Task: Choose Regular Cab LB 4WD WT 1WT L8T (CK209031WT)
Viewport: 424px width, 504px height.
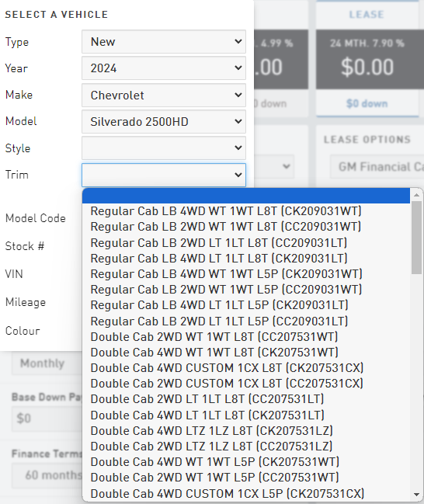Action: click(246, 211)
